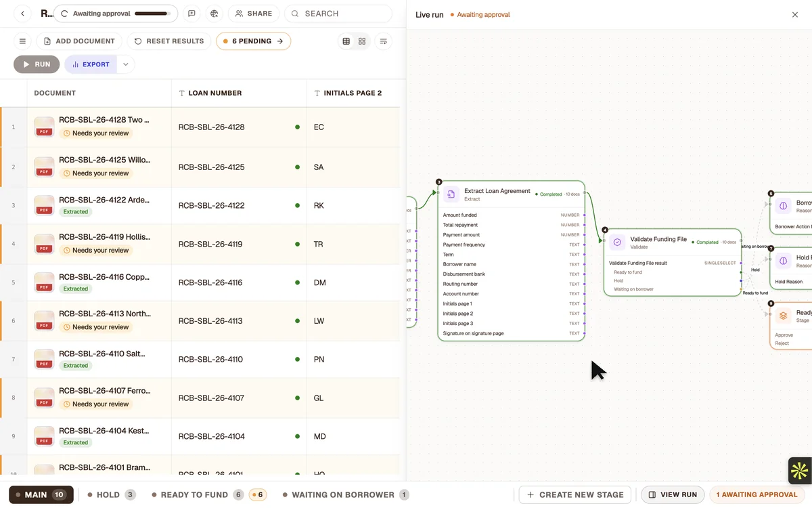Viewport: 812px width, 508px height.
Task: Click the Borrower Action node brain icon
Action: [784, 206]
